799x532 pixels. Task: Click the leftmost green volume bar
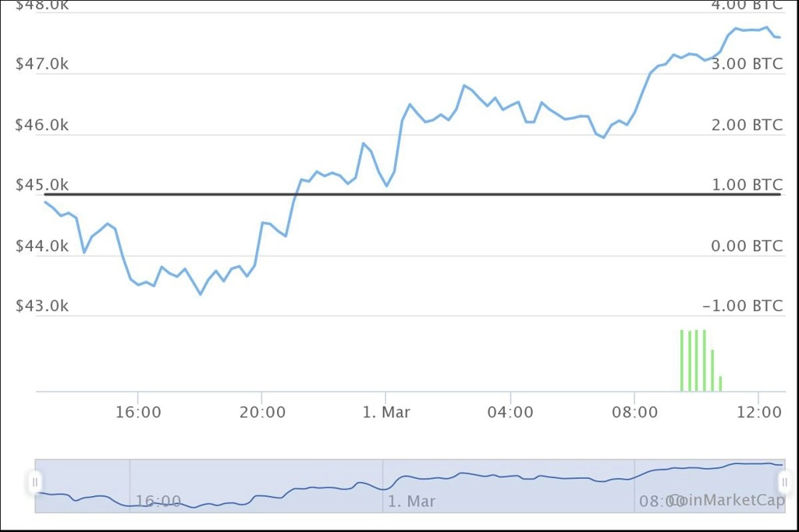[x=681, y=360]
